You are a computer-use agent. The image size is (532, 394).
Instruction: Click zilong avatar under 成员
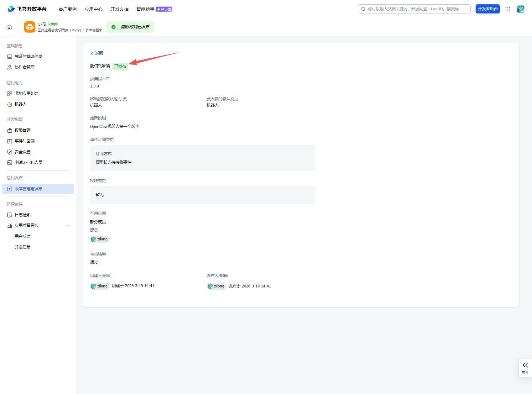93,239
